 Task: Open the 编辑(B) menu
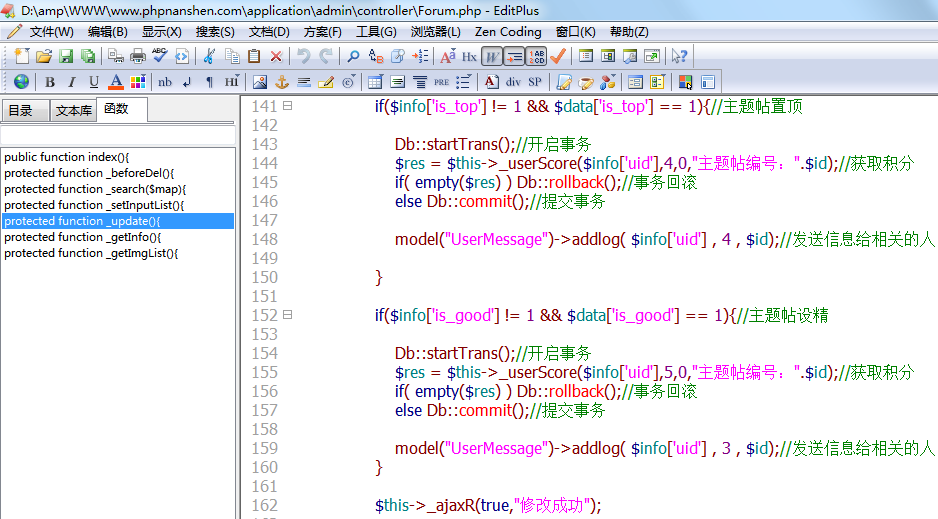point(108,32)
